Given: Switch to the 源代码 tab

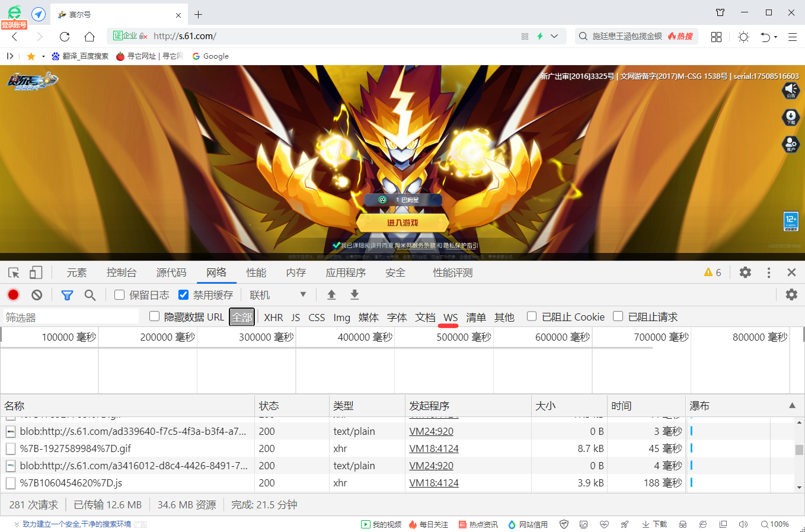Looking at the screenshot, I should point(171,273).
